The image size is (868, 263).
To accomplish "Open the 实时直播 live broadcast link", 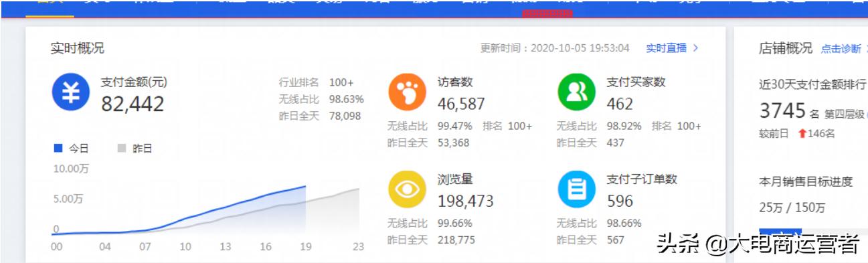I will coord(672,48).
